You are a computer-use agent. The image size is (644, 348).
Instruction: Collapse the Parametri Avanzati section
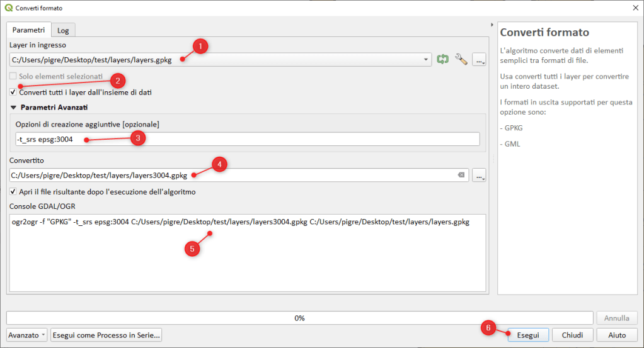pos(14,108)
